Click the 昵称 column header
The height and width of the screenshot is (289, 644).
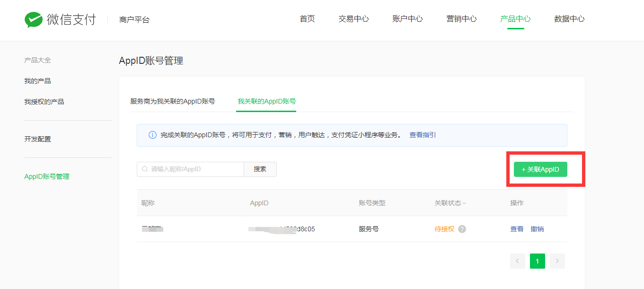tap(148, 203)
